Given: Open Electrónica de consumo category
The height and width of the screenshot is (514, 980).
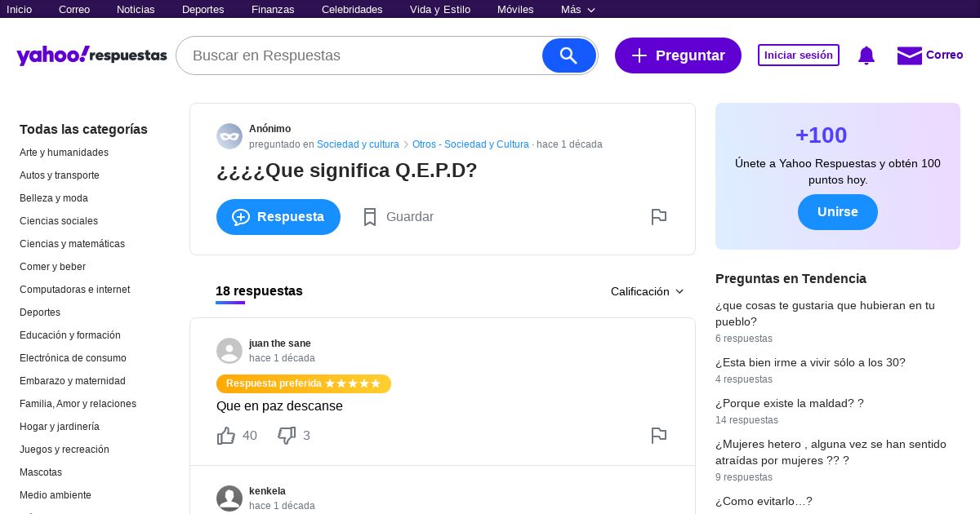Looking at the screenshot, I should coord(73,358).
